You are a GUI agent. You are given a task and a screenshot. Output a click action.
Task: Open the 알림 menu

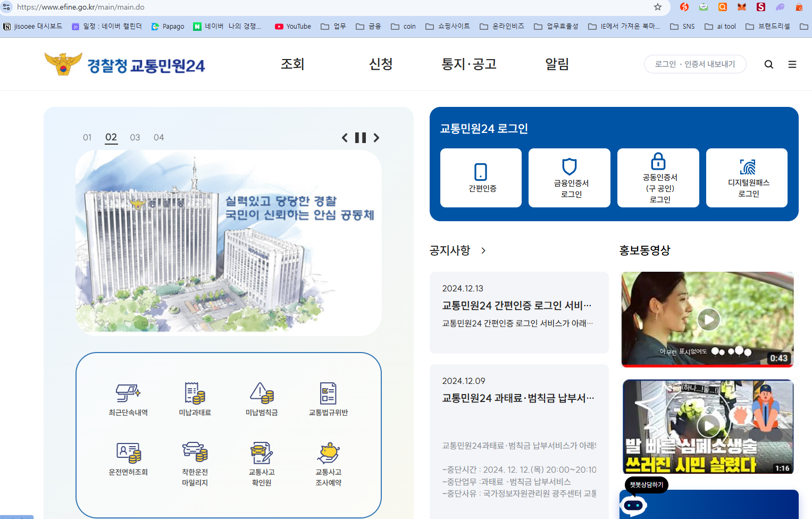click(x=557, y=64)
